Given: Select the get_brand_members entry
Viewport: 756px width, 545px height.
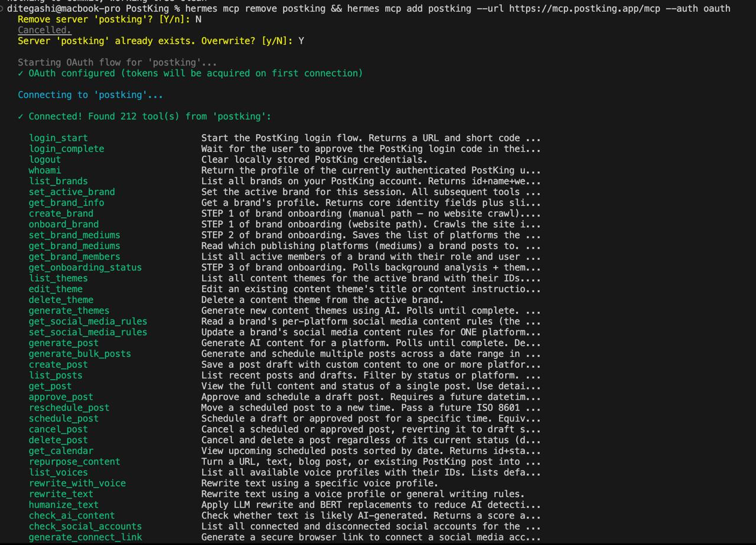Looking at the screenshot, I should pos(74,256).
